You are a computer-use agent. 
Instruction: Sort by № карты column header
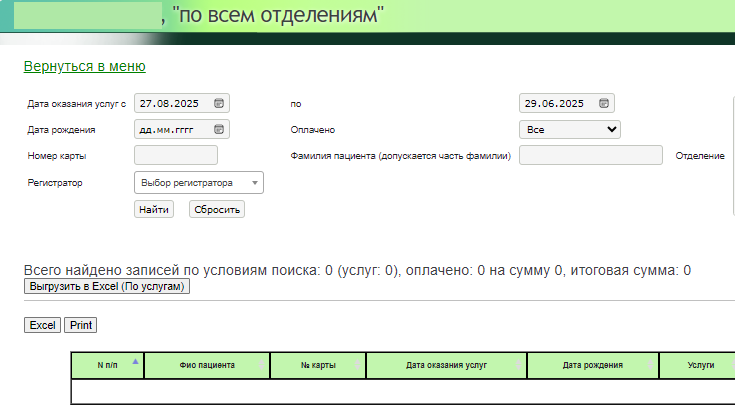[317, 366]
